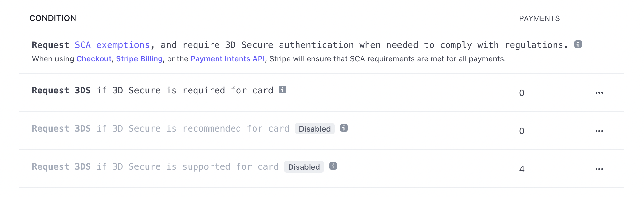Click the info icon next to recommended rule's Disabled badge
The width and height of the screenshot is (644, 197).
[343, 128]
